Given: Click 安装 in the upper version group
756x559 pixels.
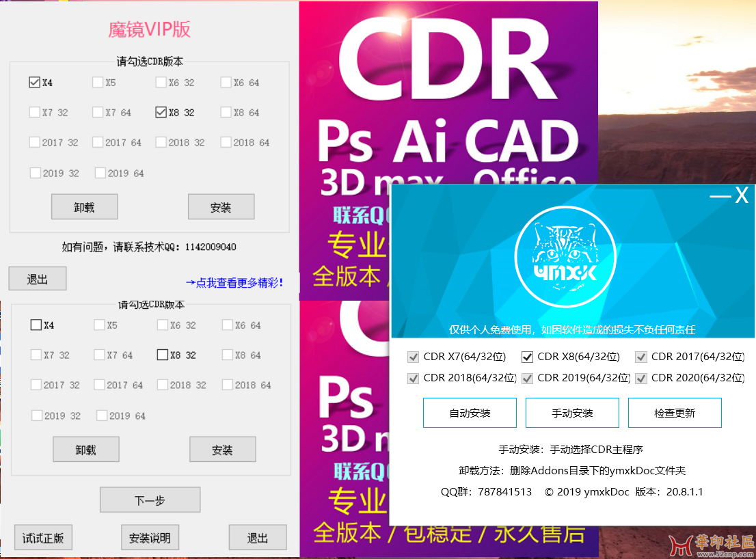Looking at the screenshot, I should [221, 207].
